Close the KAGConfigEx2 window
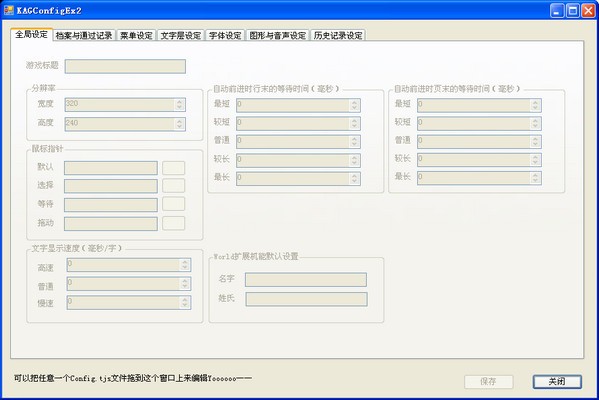This screenshot has width=599, height=400. pyautogui.click(x=588, y=11)
